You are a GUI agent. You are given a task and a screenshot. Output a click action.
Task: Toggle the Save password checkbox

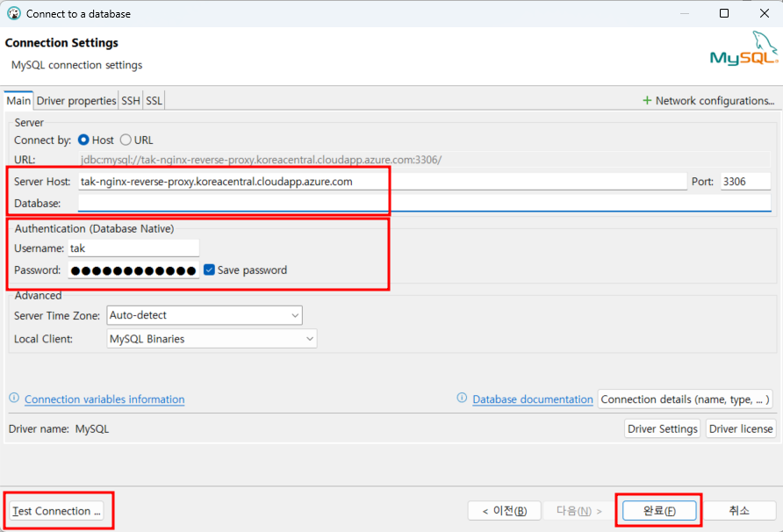(209, 270)
